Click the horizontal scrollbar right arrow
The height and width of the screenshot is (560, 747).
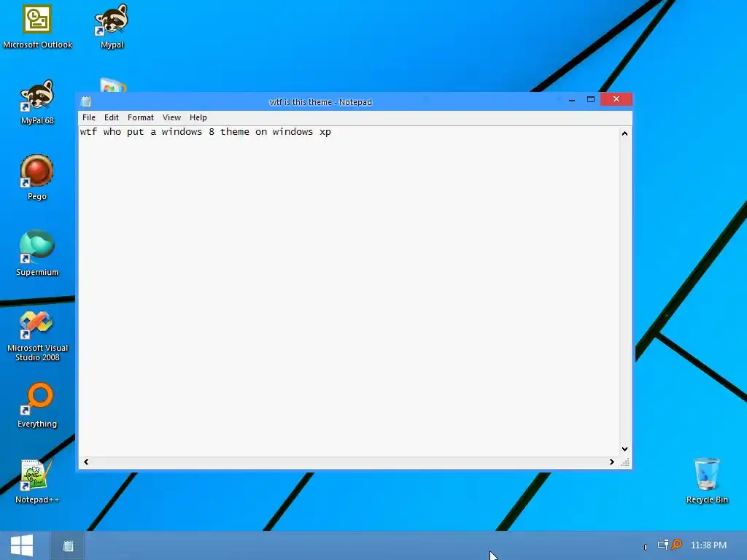pos(612,462)
